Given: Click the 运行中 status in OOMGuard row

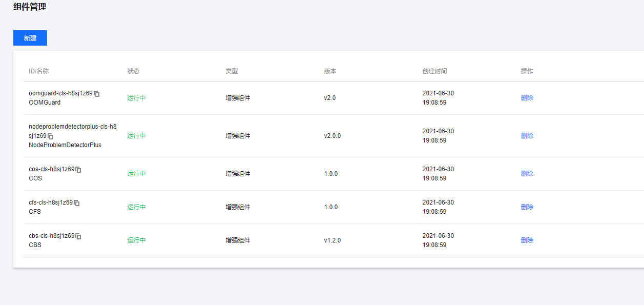Looking at the screenshot, I should [x=136, y=97].
